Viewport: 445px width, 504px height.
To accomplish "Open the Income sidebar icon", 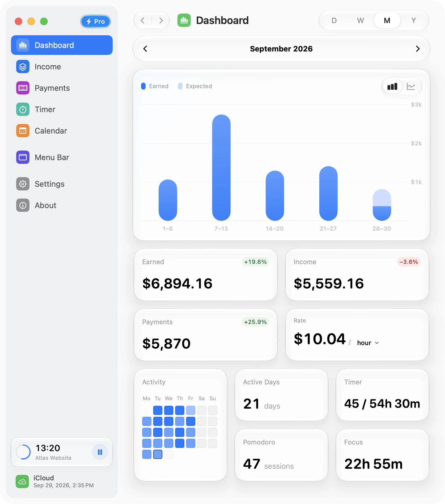I will [23, 67].
